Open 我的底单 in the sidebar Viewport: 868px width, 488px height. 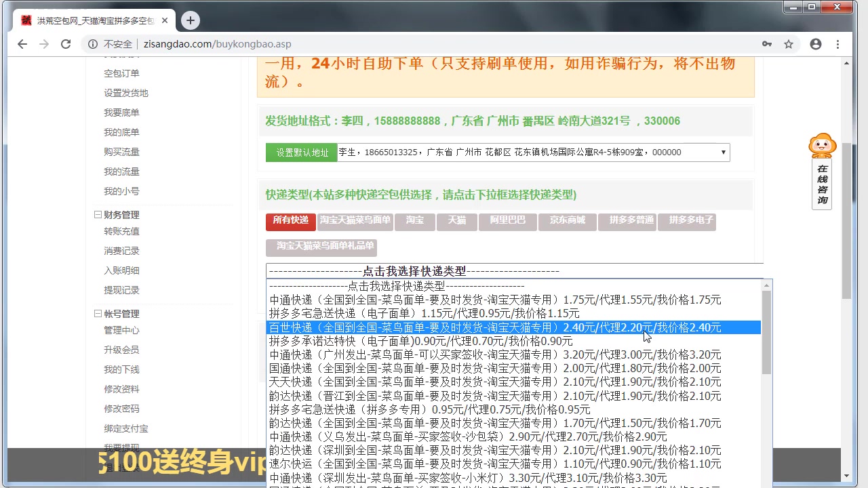[x=121, y=132]
